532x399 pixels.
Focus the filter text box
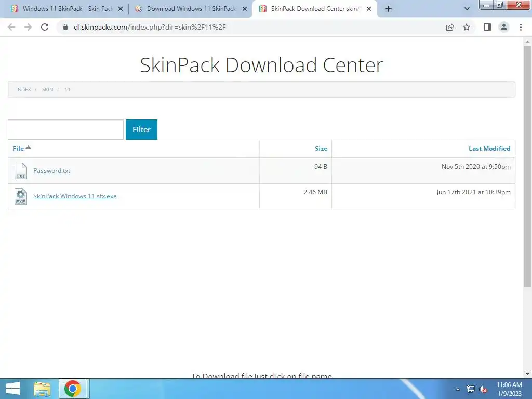pos(66,129)
